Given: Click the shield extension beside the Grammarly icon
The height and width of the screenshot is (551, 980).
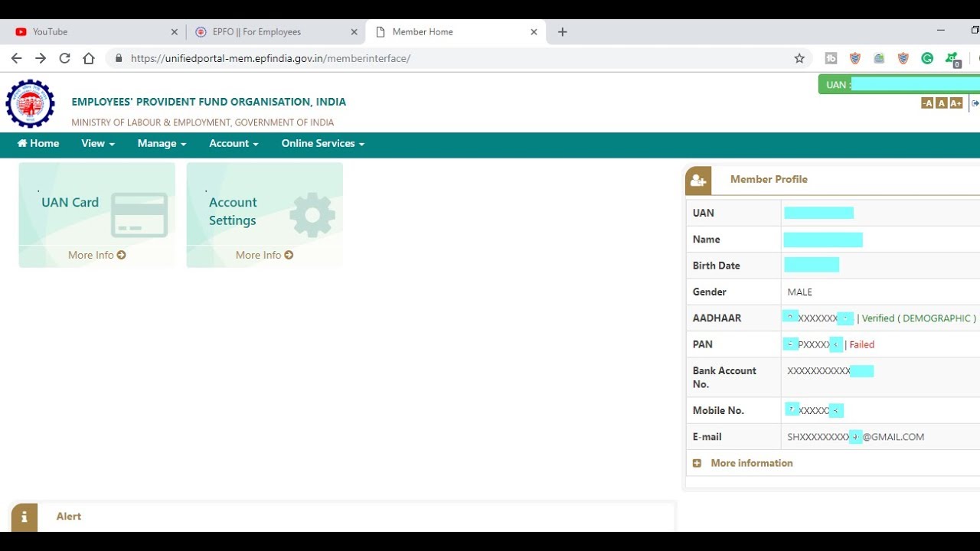Looking at the screenshot, I should (903, 58).
